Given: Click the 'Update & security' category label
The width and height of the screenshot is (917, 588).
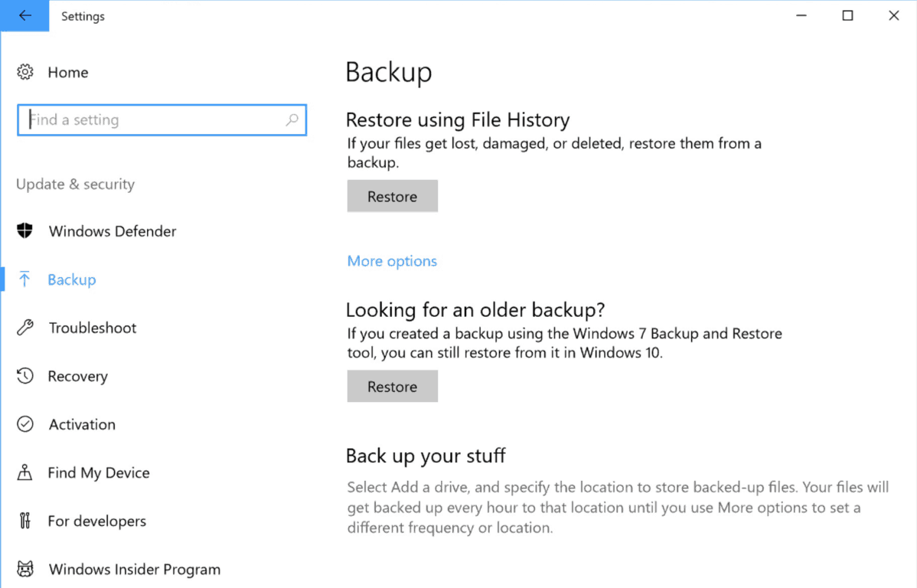Looking at the screenshot, I should click(x=76, y=185).
